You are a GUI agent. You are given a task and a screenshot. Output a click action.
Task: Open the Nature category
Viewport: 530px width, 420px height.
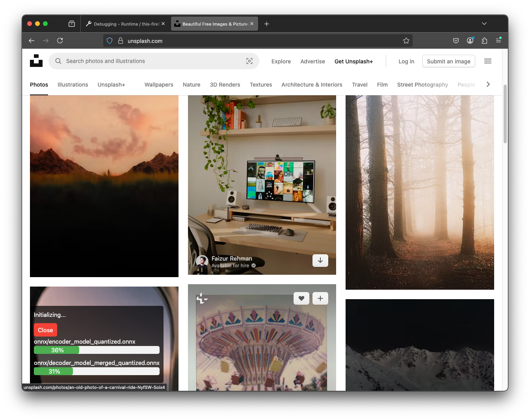coord(192,85)
